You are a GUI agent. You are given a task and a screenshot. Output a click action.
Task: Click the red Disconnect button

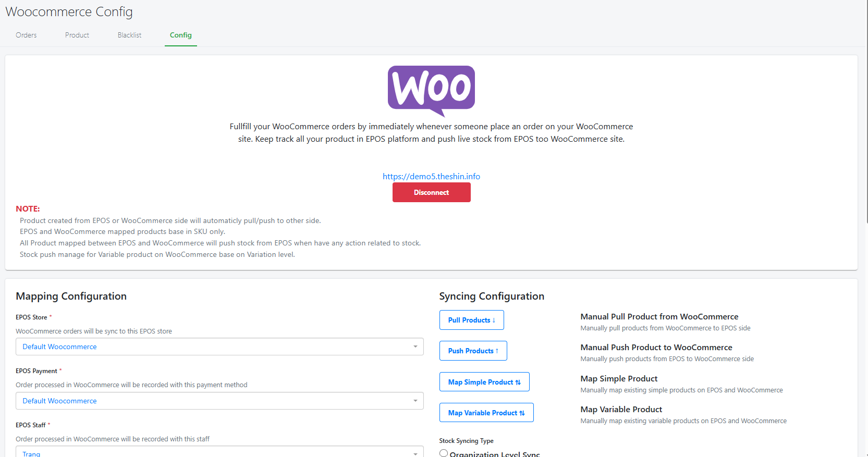[x=431, y=192]
